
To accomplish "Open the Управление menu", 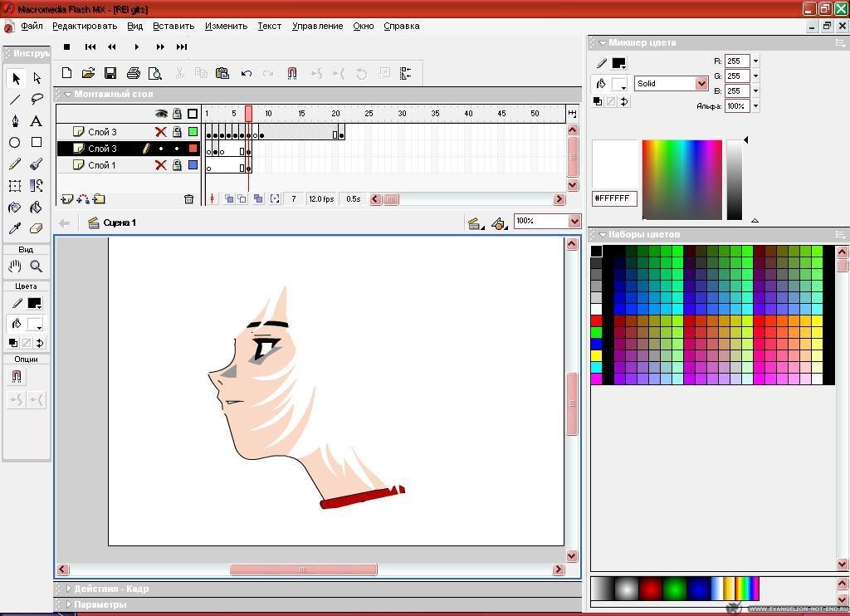I will point(317,26).
